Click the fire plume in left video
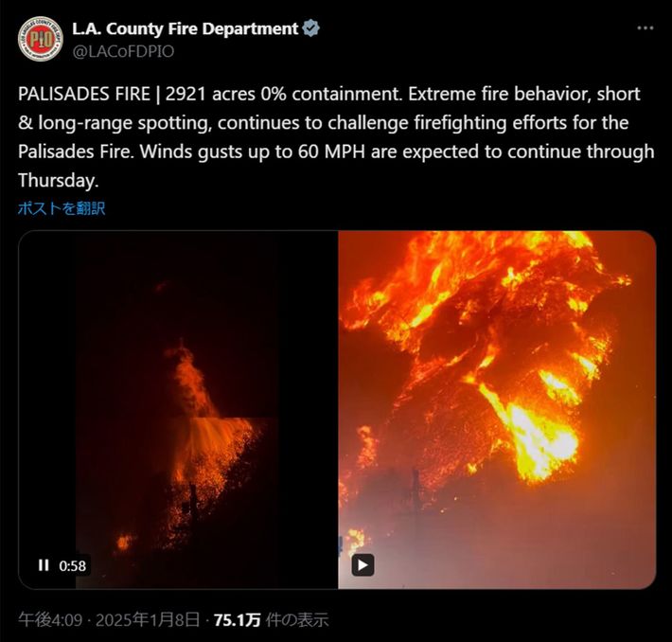 [x=190, y=378]
